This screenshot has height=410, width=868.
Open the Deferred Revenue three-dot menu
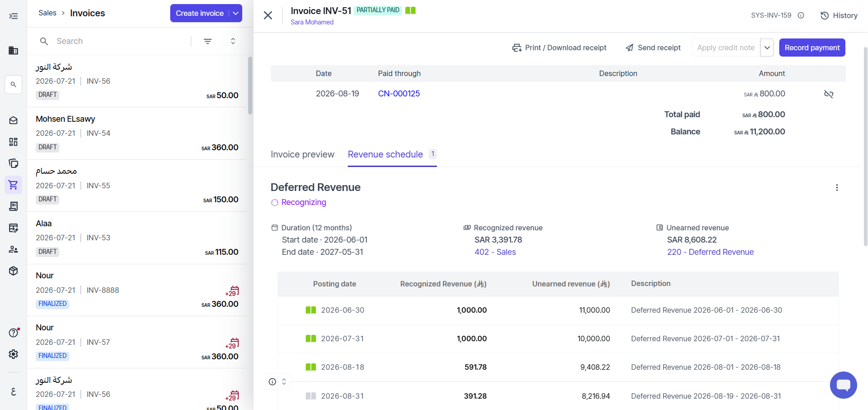pyautogui.click(x=837, y=188)
